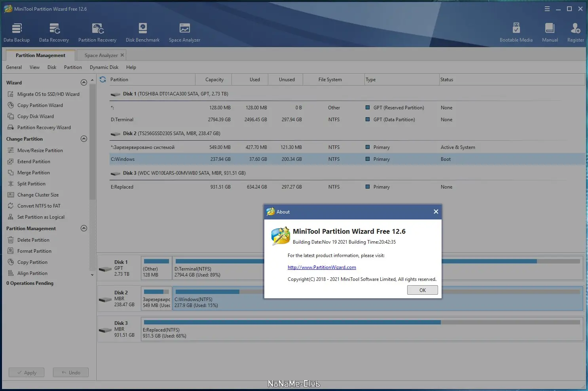Refresh the partition list
Screen dimensions: 588x391
point(103,80)
